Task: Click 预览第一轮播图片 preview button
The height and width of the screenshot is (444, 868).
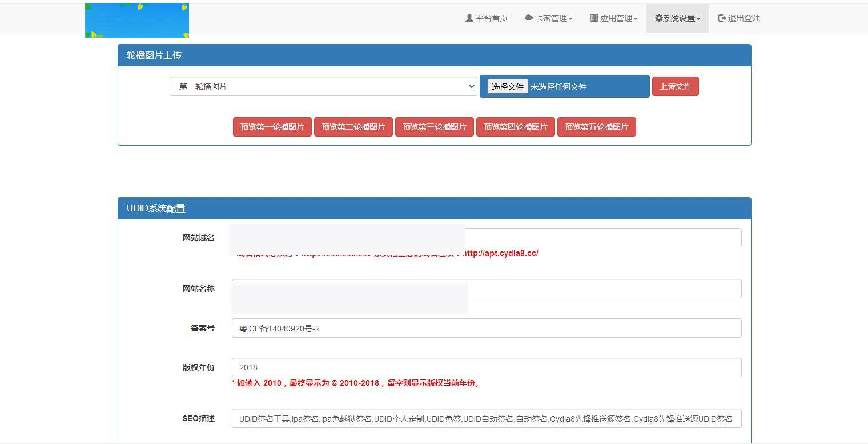Action: 272,127
